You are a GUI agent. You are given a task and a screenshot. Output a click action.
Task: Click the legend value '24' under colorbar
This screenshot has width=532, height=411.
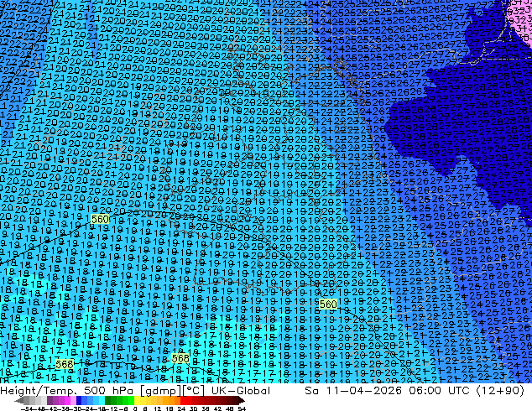181,408
